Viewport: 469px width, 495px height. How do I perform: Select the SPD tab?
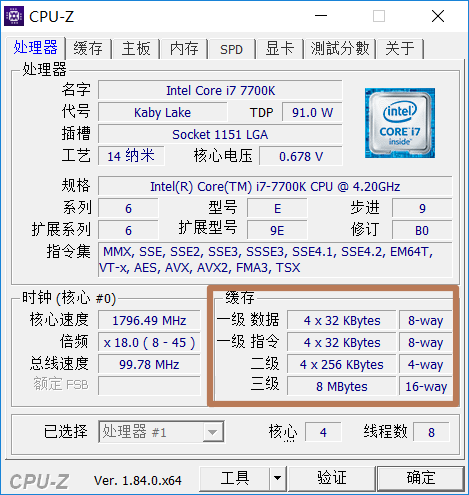pyautogui.click(x=231, y=49)
